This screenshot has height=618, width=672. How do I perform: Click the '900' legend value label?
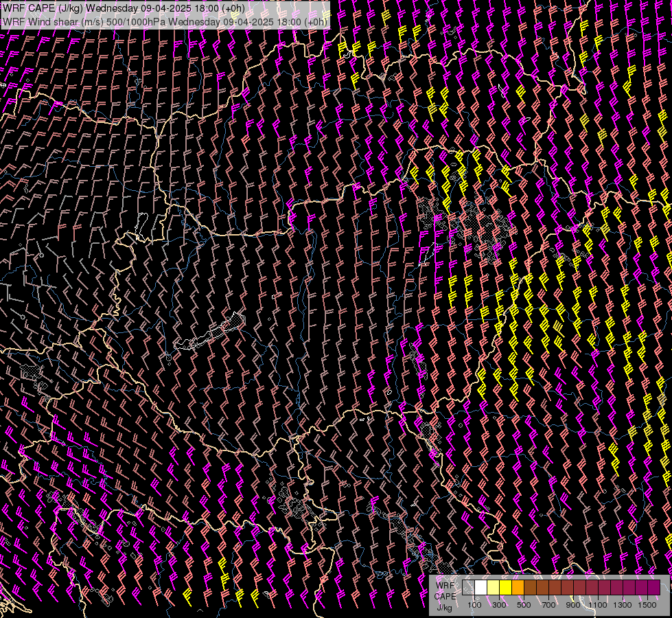[573, 605]
